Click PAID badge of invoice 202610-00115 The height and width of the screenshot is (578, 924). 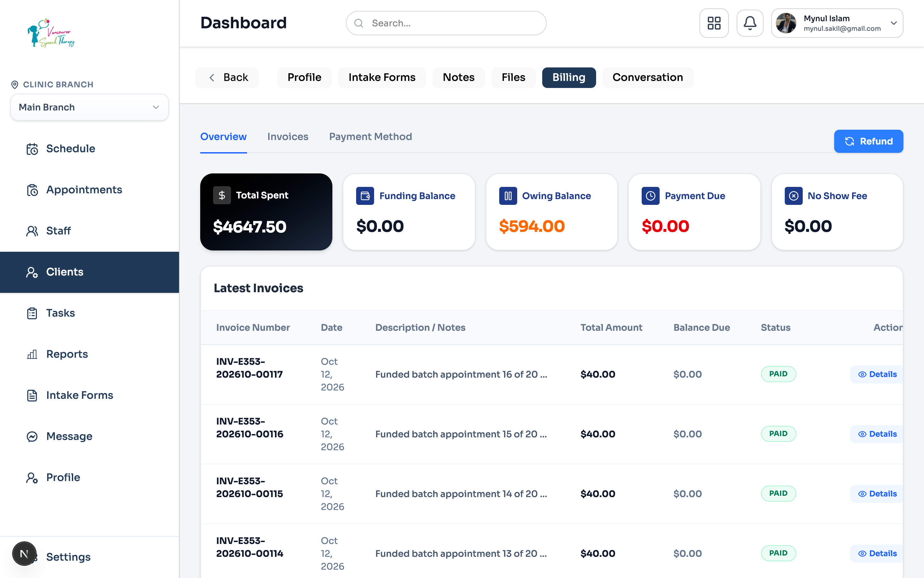[x=778, y=493]
